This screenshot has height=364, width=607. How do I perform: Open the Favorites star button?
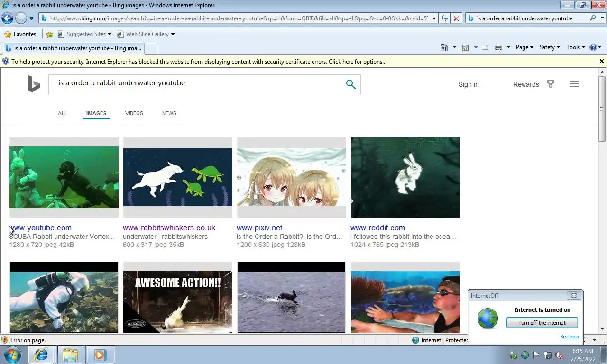coord(20,34)
